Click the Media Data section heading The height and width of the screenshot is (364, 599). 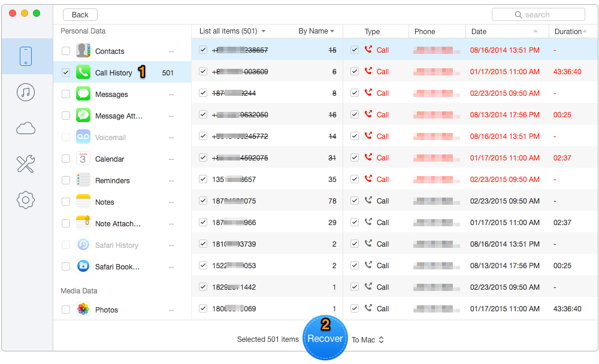click(78, 291)
